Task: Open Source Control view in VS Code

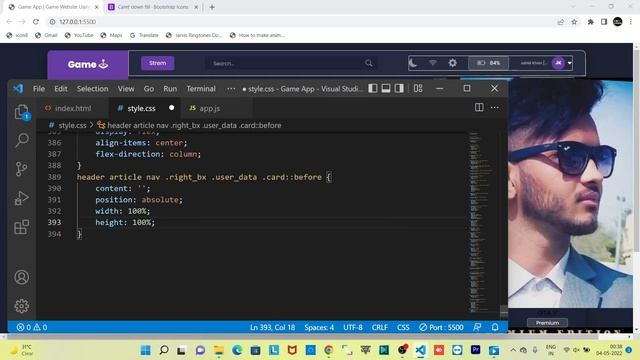Action: 21,169
